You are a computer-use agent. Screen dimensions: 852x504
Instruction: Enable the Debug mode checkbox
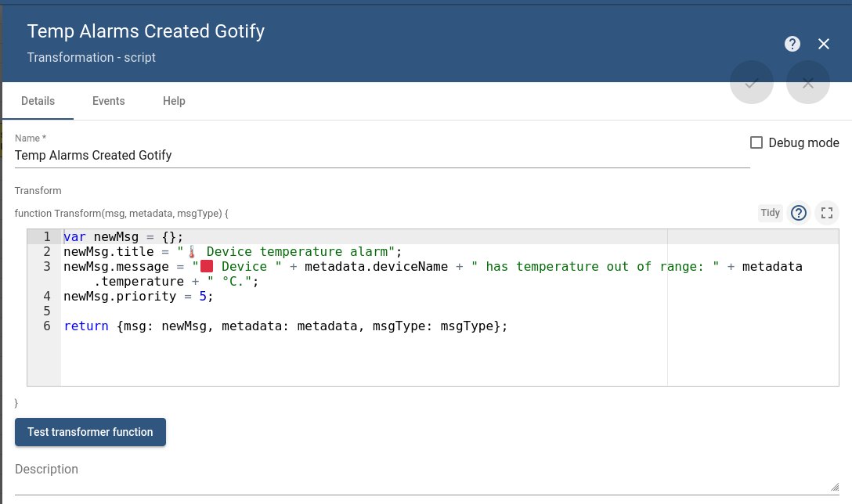[x=756, y=142]
